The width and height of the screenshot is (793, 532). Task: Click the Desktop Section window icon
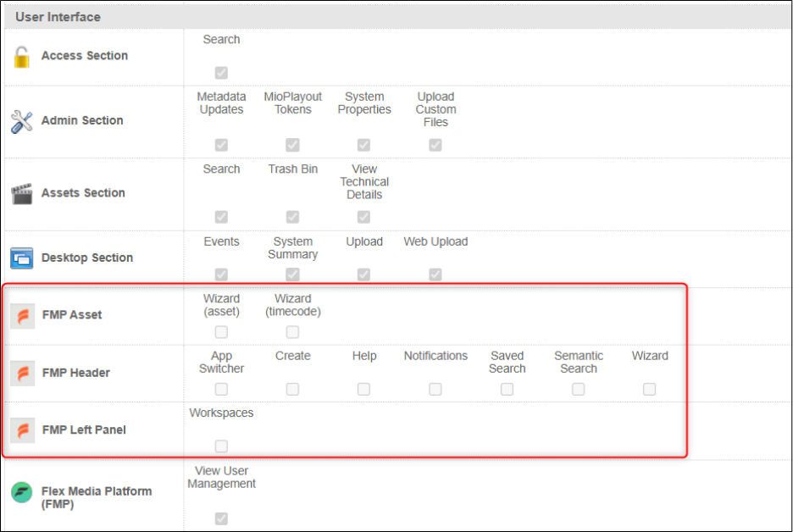pyautogui.click(x=22, y=258)
